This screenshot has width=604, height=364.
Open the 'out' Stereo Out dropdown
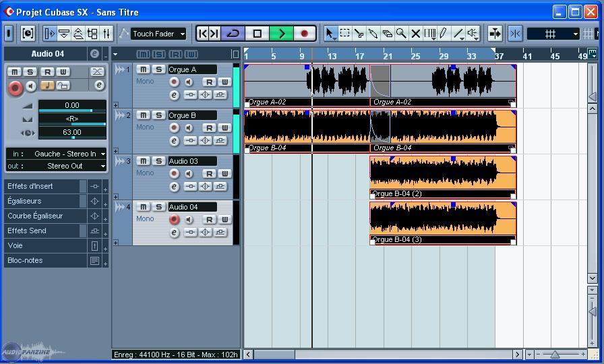(x=56, y=166)
